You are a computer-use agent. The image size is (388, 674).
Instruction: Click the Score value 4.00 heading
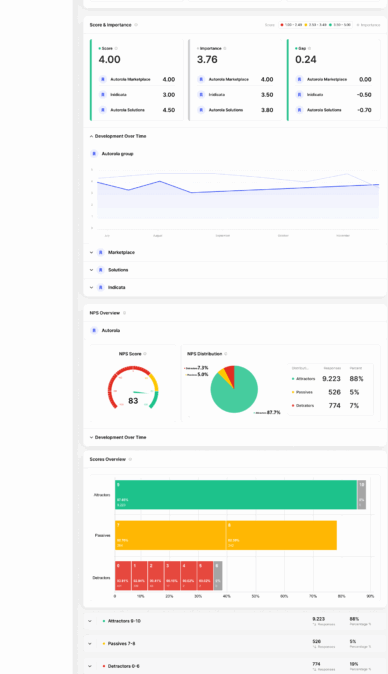[x=110, y=60]
